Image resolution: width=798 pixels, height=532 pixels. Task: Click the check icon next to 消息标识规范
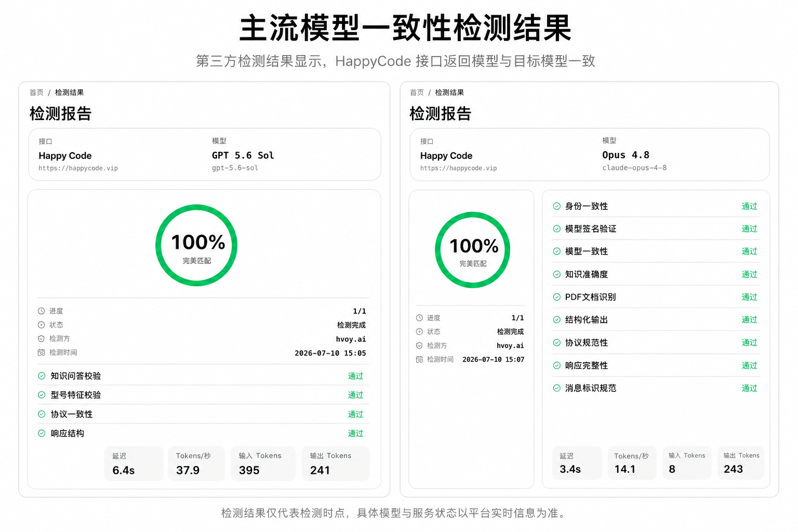point(557,388)
